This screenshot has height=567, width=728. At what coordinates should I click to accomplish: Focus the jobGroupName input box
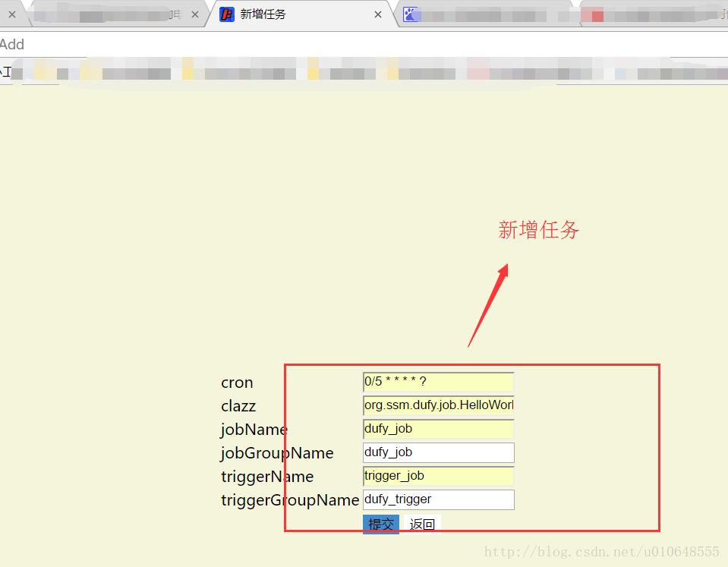click(x=438, y=452)
